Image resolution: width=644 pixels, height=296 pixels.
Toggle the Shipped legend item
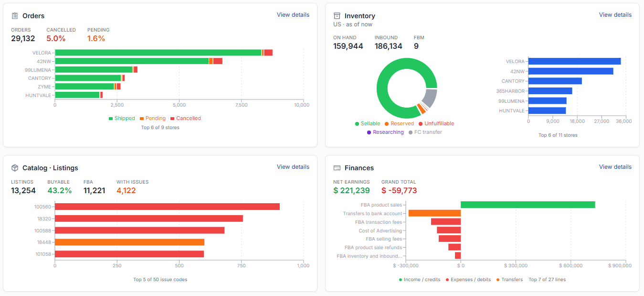(122, 118)
